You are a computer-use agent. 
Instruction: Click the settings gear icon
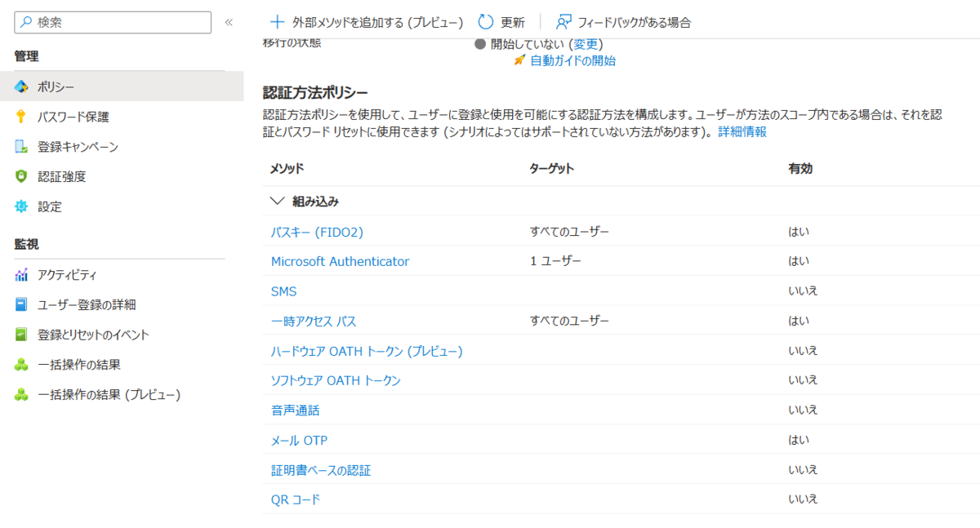[21, 206]
